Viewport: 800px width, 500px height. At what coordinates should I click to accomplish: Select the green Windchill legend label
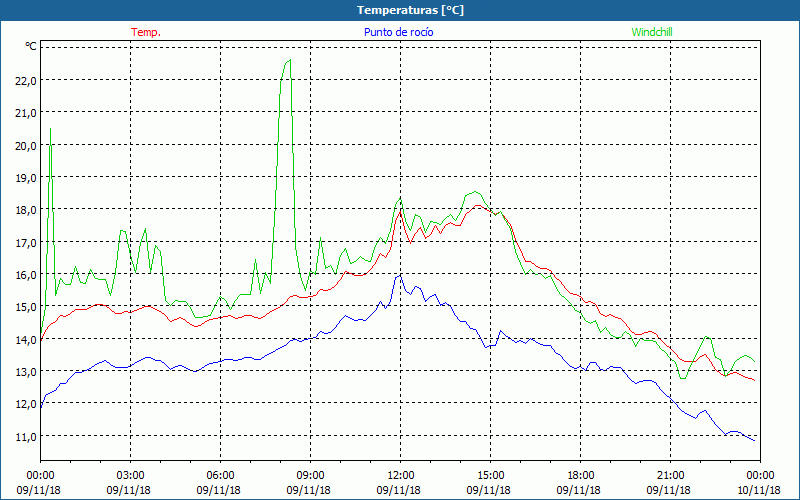[x=652, y=32]
